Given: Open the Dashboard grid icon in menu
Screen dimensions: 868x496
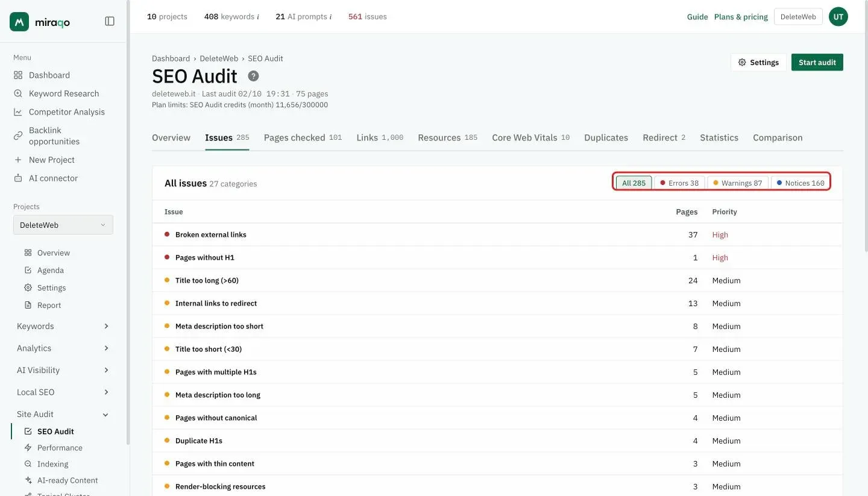Looking at the screenshot, I should coord(18,75).
